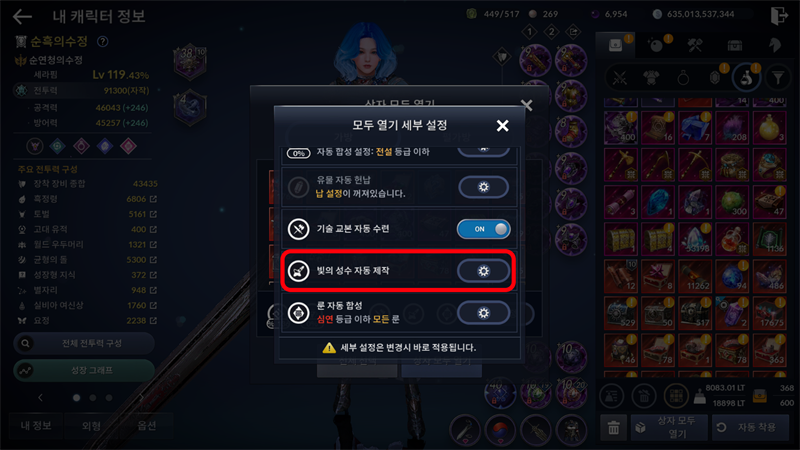Screen dimensions: 800x450
Task: Open the 성장 그래프 button
Action: pos(84,370)
